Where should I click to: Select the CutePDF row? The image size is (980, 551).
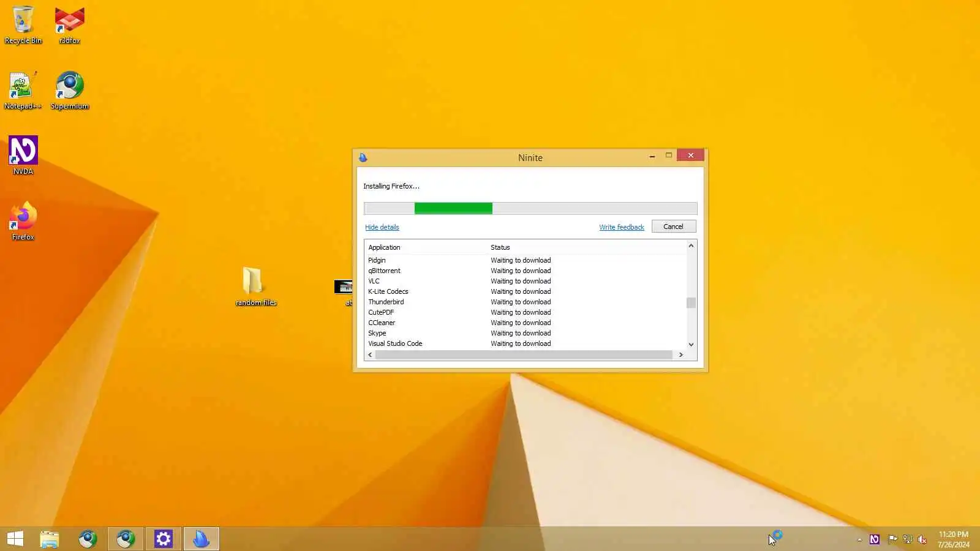(526, 312)
